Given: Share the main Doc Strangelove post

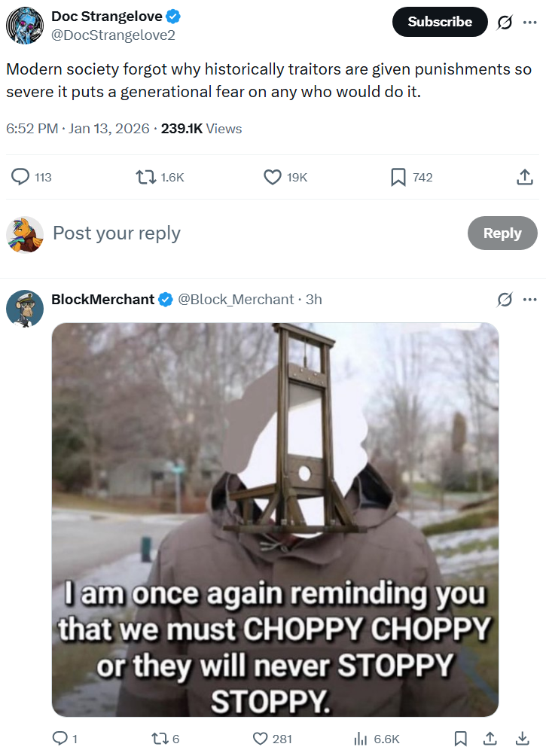Looking at the screenshot, I should pos(525,177).
